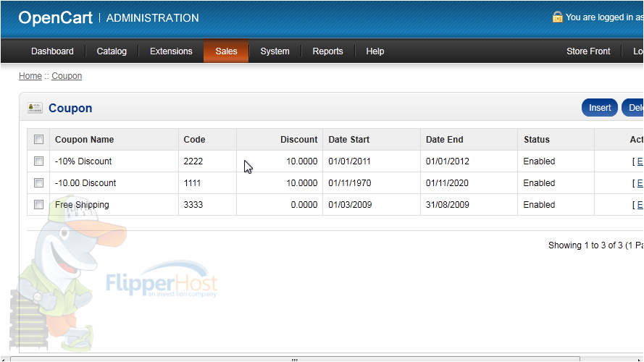Open the Reports menu
The height and width of the screenshot is (362, 644).
[x=327, y=51]
